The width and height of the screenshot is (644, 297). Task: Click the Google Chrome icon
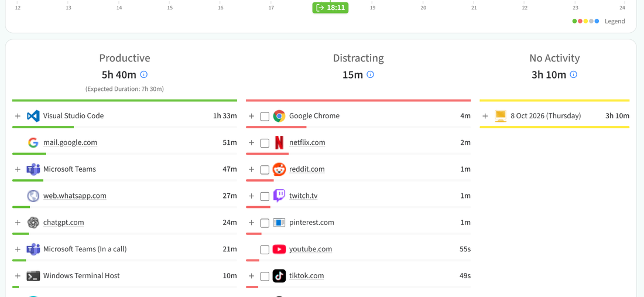(279, 116)
